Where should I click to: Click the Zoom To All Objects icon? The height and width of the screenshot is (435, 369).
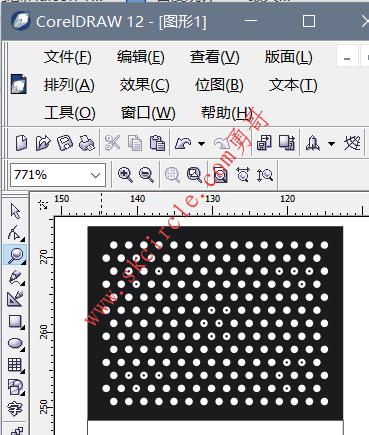(x=194, y=175)
